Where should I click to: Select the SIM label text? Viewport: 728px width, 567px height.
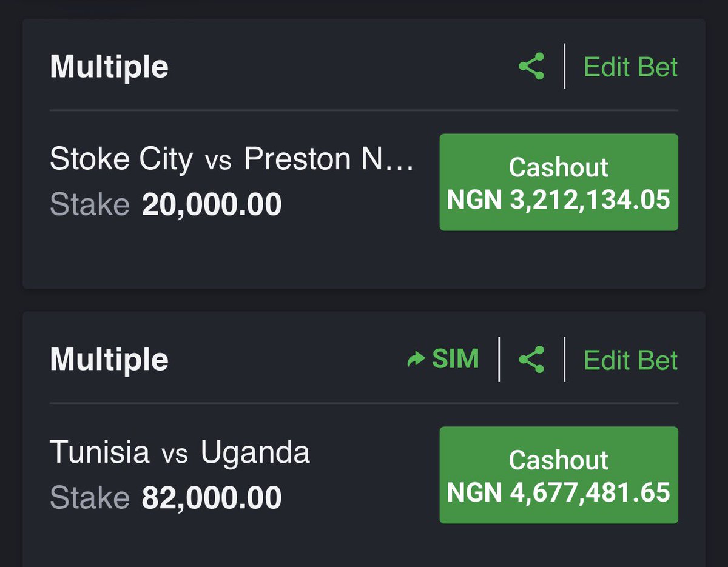tap(456, 359)
